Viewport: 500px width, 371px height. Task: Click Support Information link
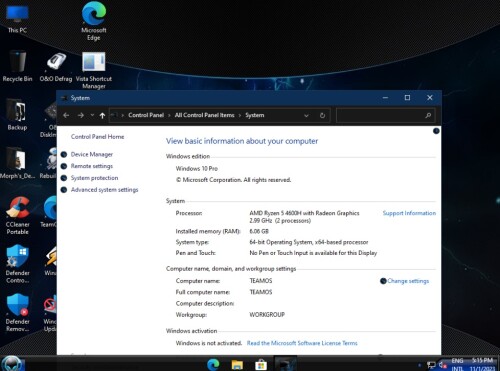pyautogui.click(x=409, y=213)
